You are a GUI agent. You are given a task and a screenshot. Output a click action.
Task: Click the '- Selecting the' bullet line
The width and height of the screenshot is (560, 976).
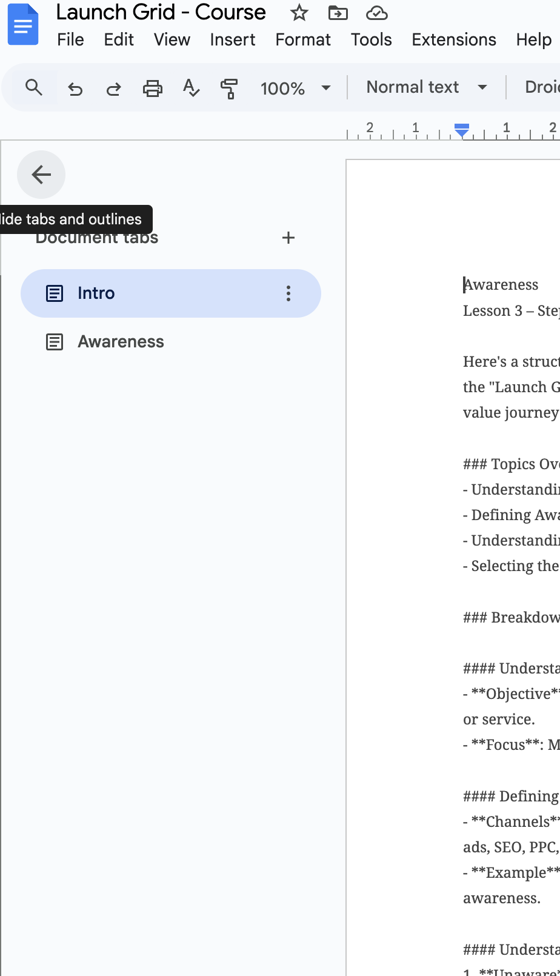tap(511, 566)
